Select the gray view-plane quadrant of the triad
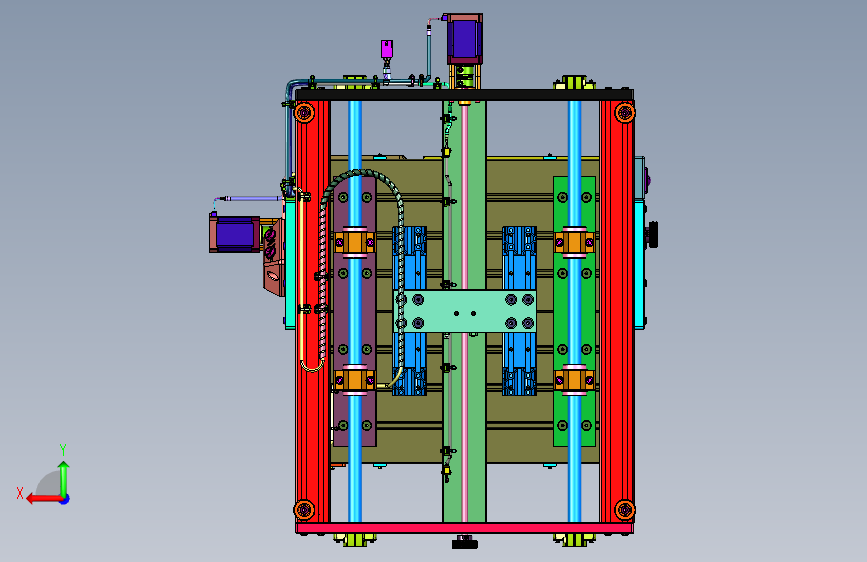The image size is (867, 562). click(49, 484)
